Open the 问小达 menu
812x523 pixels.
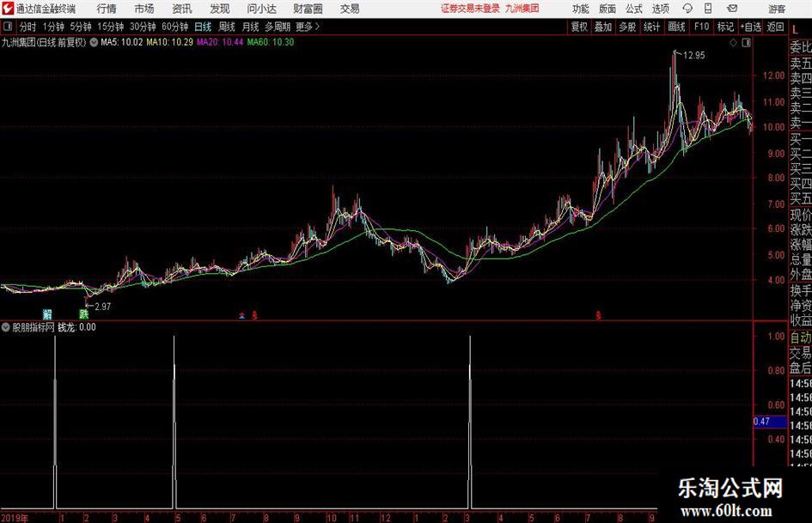[261, 9]
